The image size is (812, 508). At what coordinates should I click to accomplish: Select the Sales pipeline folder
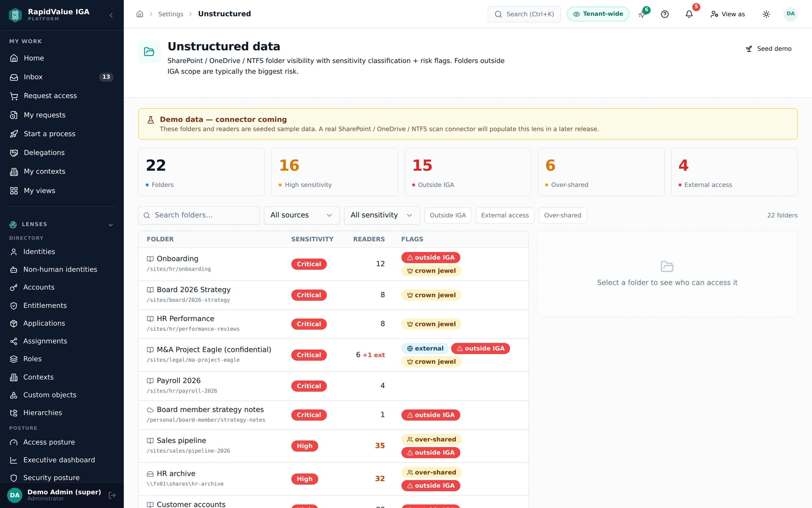pyautogui.click(x=333, y=446)
